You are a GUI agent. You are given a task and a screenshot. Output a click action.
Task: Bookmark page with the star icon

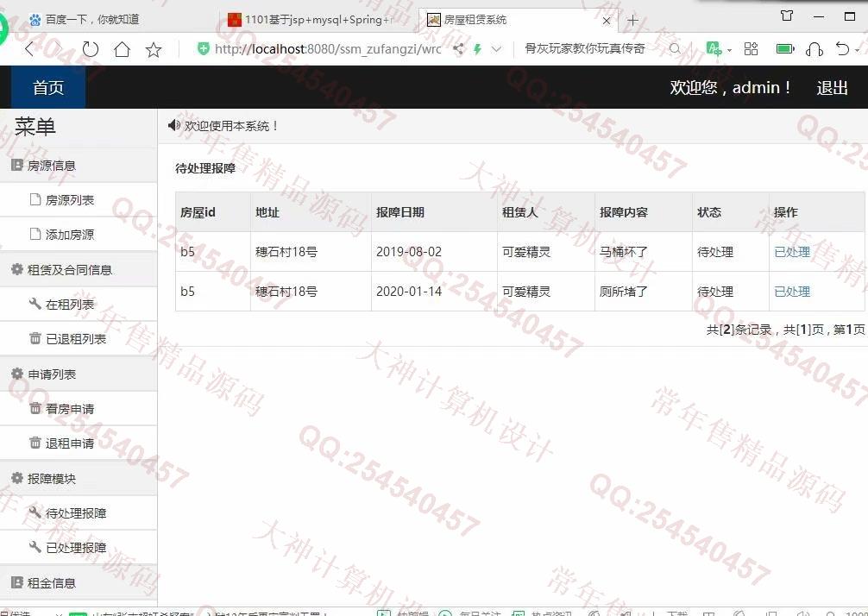click(x=154, y=50)
